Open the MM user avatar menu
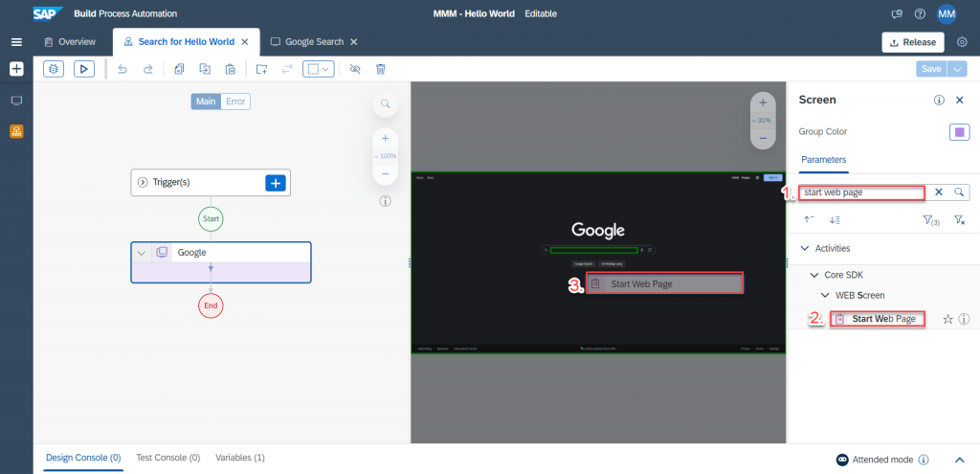This screenshot has height=474, width=980. pos(947,13)
